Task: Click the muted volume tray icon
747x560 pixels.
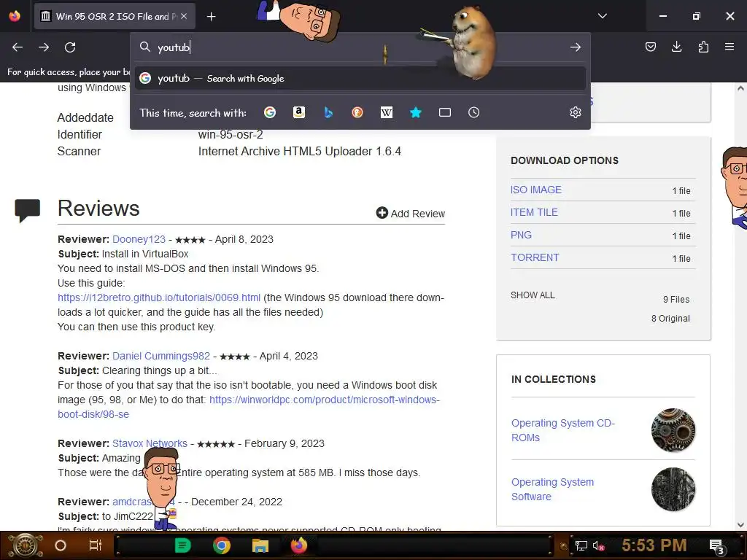Action: pyautogui.click(x=599, y=545)
